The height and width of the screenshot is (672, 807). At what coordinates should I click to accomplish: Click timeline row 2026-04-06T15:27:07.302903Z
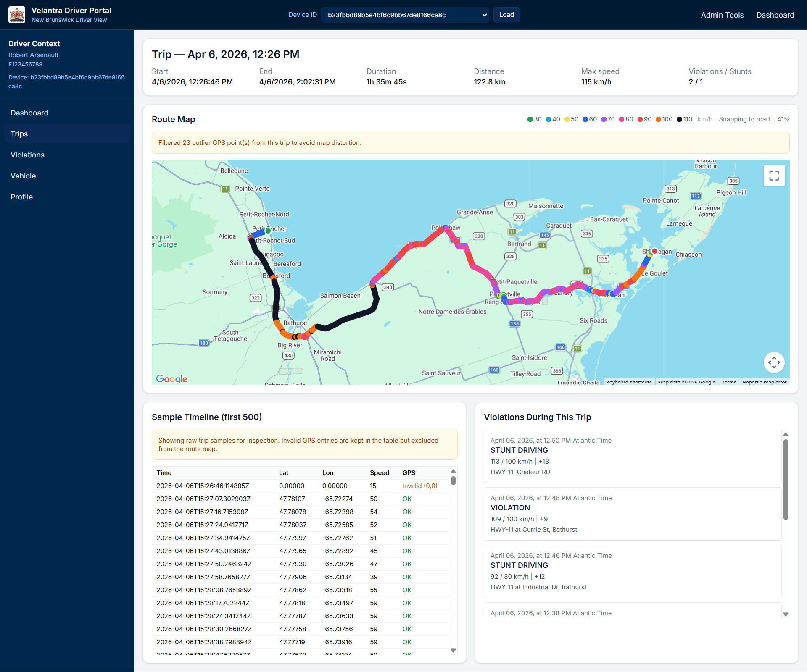coord(301,499)
